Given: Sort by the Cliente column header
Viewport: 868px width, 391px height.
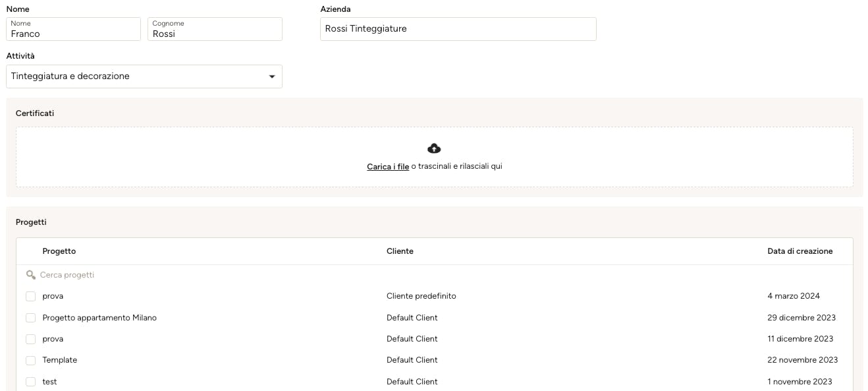Looking at the screenshot, I should pyautogui.click(x=400, y=251).
